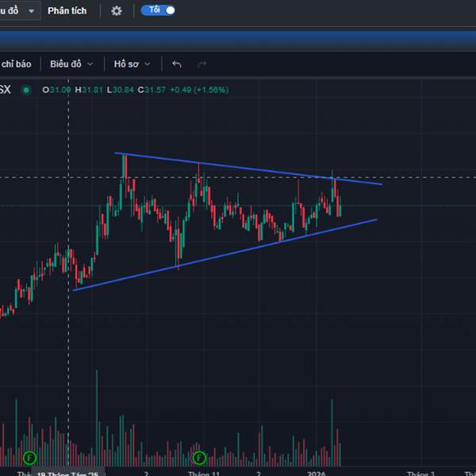Select the lower blue trend line

225,255
